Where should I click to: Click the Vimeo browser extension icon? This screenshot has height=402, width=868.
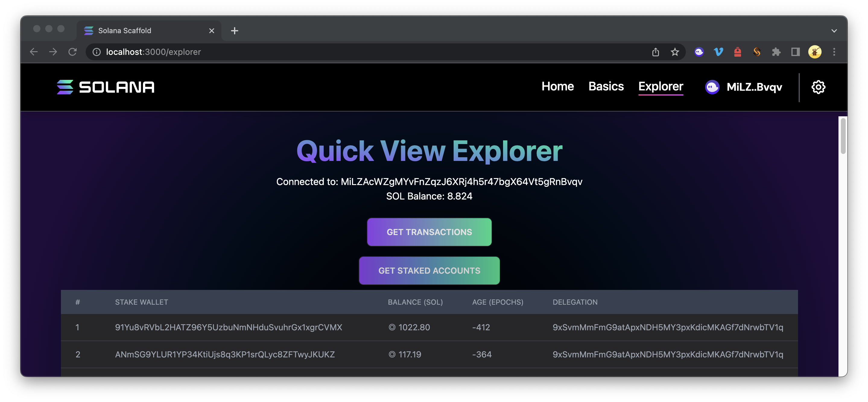point(718,52)
